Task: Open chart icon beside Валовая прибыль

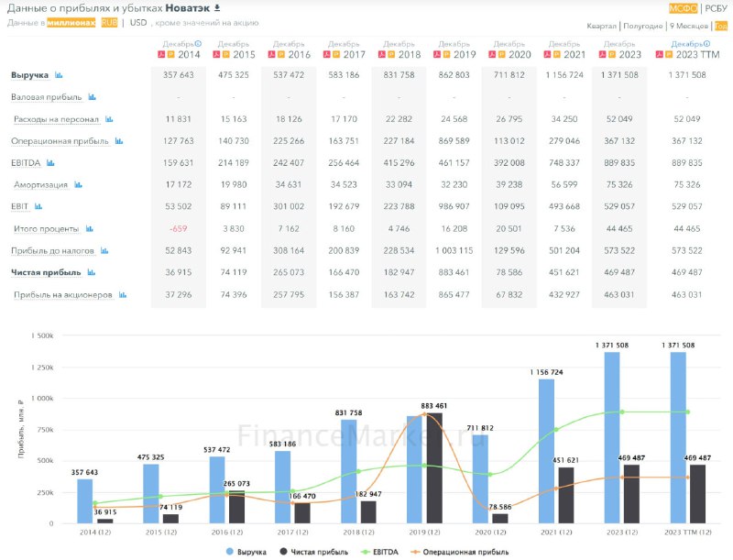Action: [93, 97]
